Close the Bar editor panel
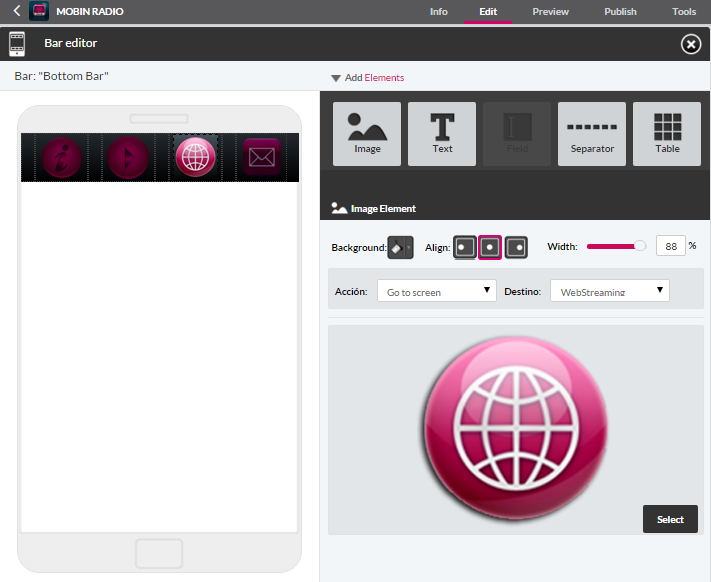The width and height of the screenshot is (711, 582). tap(691, 44)
